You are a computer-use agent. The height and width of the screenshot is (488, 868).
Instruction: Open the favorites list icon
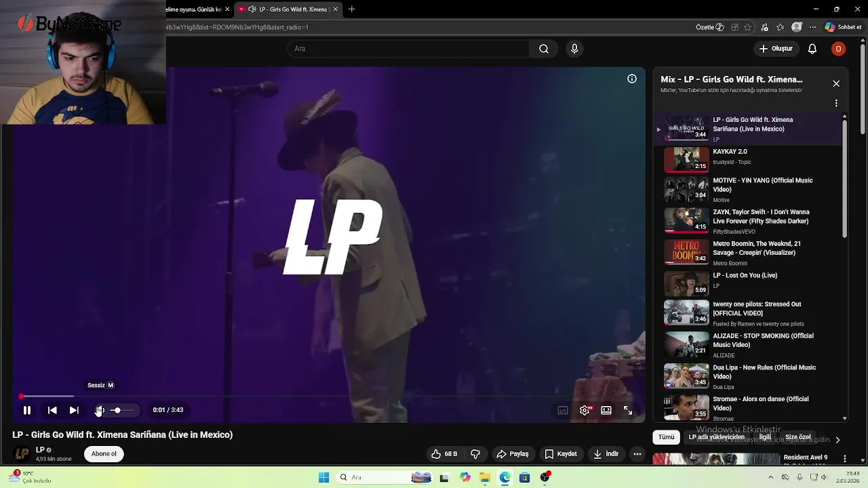coord(781,27)
